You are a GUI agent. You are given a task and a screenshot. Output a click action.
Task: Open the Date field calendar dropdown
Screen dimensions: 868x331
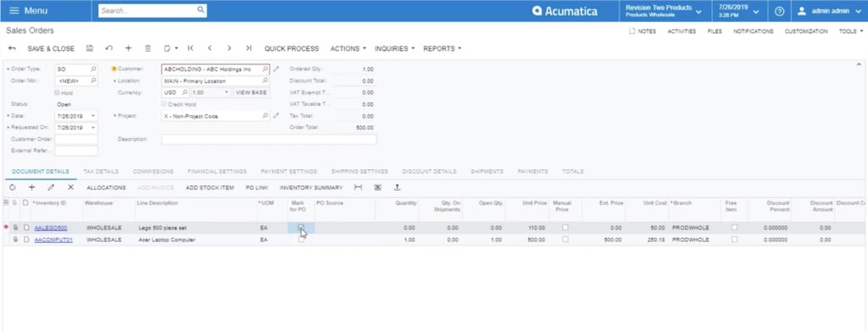tap(93, 116)
